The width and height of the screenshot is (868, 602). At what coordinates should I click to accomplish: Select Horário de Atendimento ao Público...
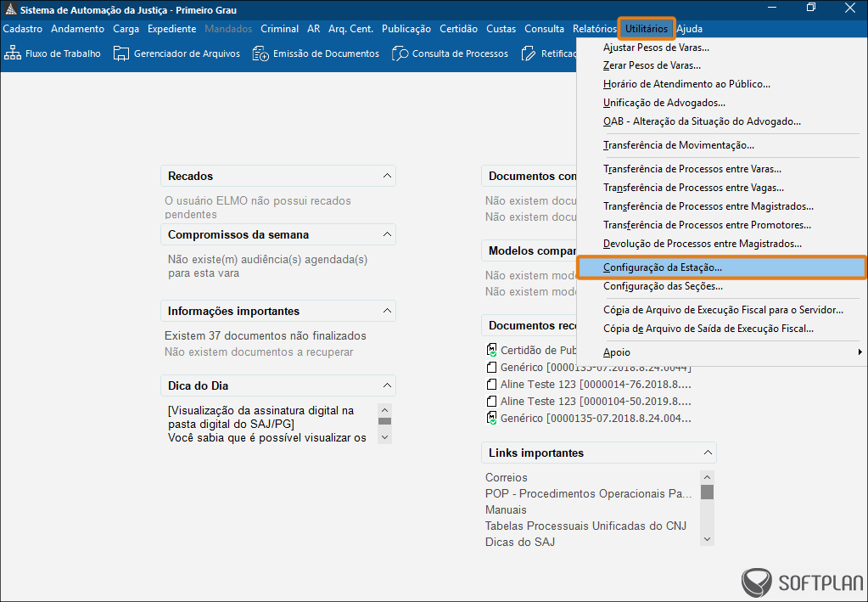pyautogui.click(x=686, y=84)
